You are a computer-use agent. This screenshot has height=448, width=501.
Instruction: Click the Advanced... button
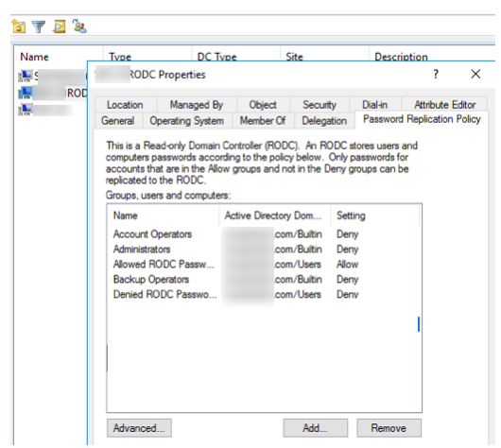(139, 428)
